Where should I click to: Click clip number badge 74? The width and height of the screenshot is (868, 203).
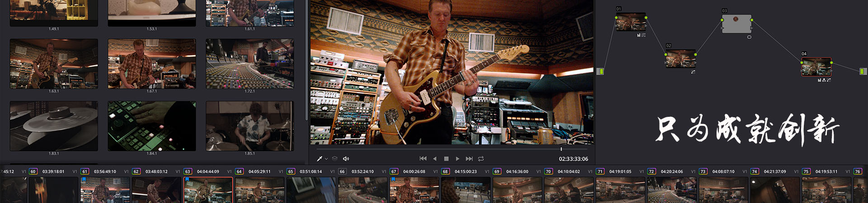point(755,171)
